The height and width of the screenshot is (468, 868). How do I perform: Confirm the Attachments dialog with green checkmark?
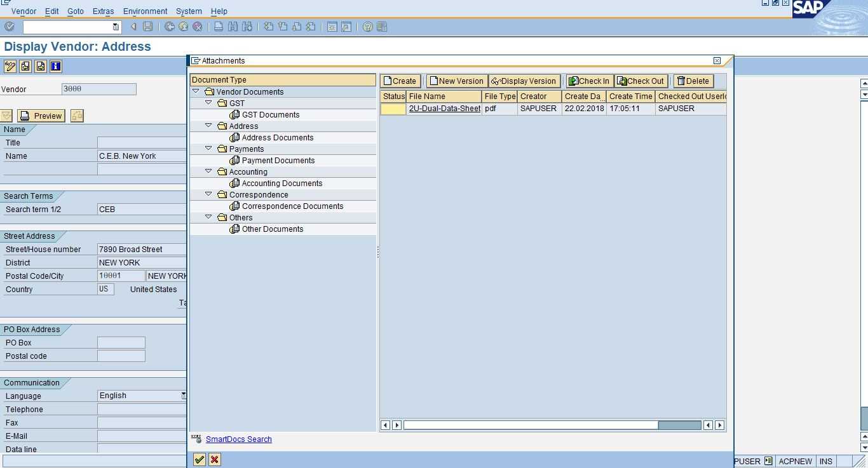(200, 460)
